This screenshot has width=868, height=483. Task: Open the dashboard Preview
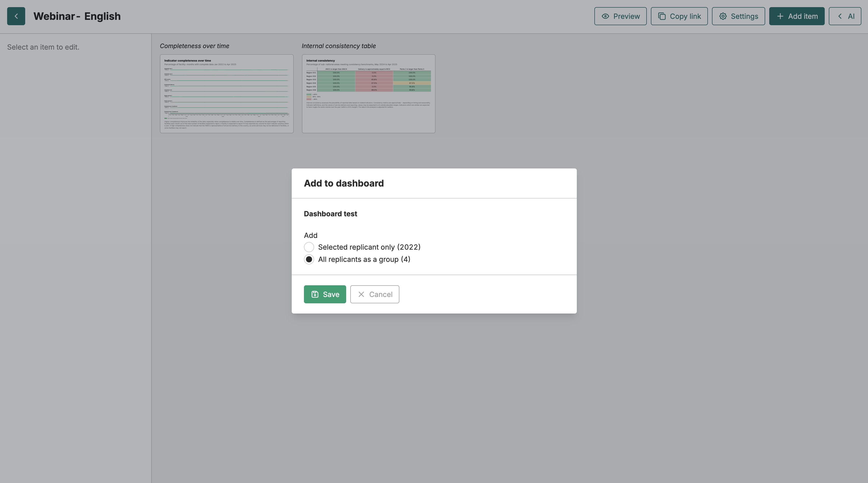(x=620, y=16)
